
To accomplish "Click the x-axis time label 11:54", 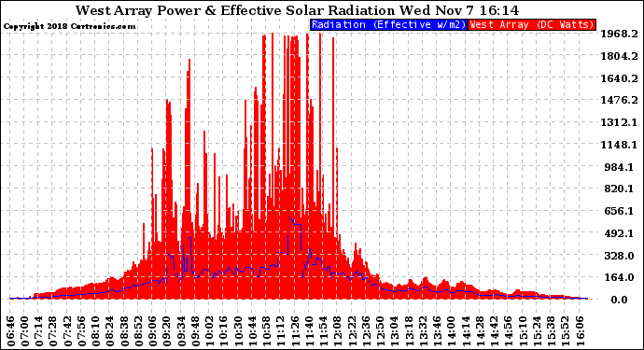I will pyautogui.click(x=324, y=331).
